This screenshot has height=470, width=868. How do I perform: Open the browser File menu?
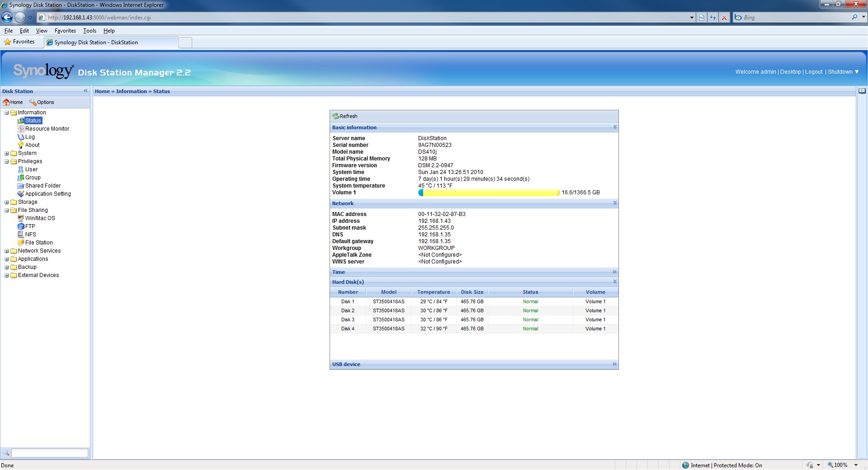tap(8, 31)
